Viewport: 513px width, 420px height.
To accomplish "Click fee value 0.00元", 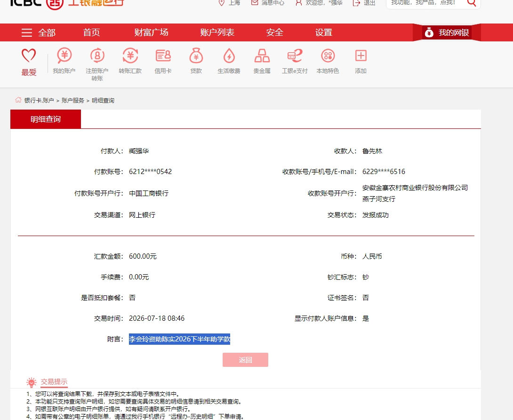I will [x=139, y=277].
